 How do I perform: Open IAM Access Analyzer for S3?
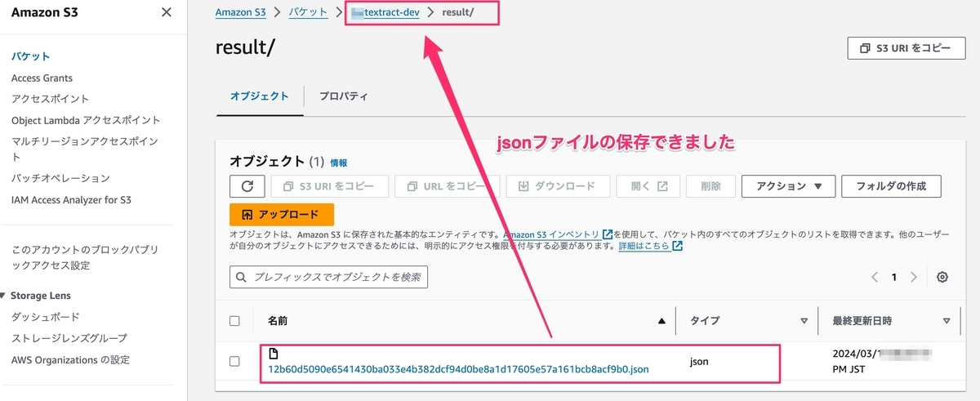point(71,199)
